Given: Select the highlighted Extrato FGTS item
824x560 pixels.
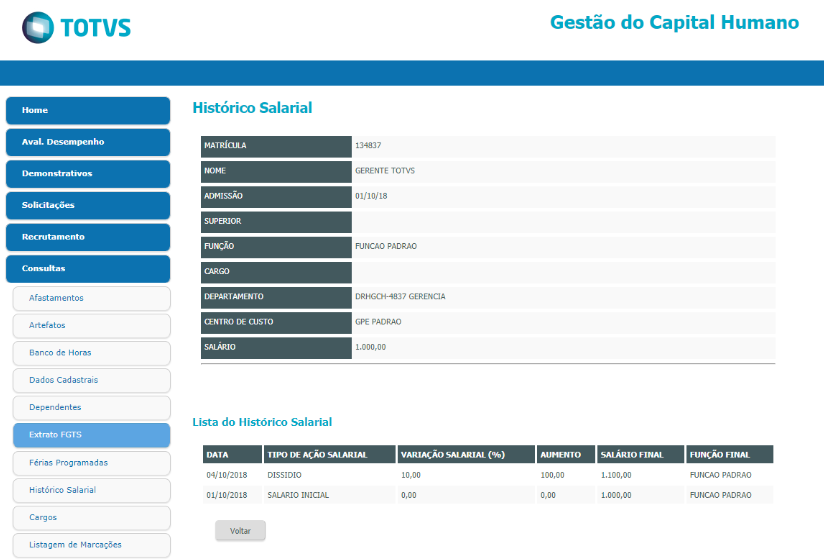Looking at the screenshot, I should click(x=91, y=435).
